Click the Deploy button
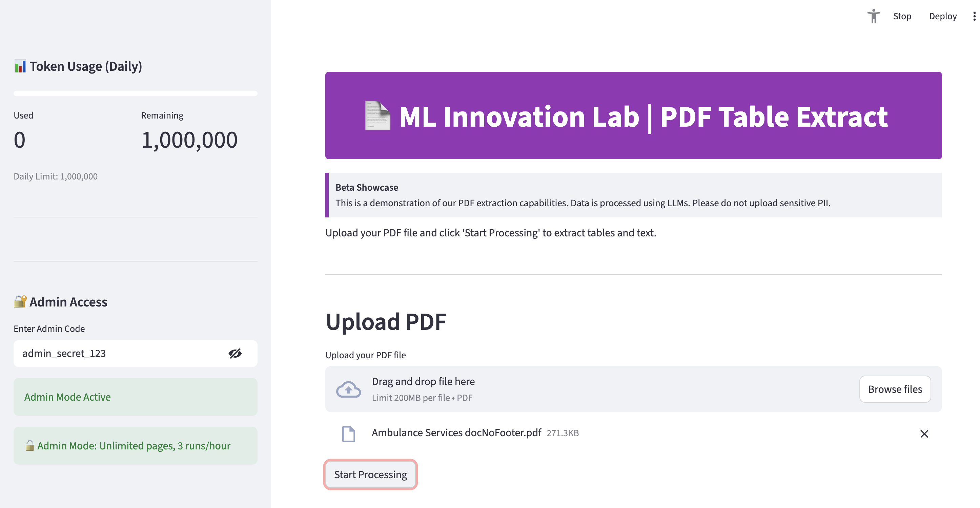Screen dimensions: 980x508 click(943, 16)
